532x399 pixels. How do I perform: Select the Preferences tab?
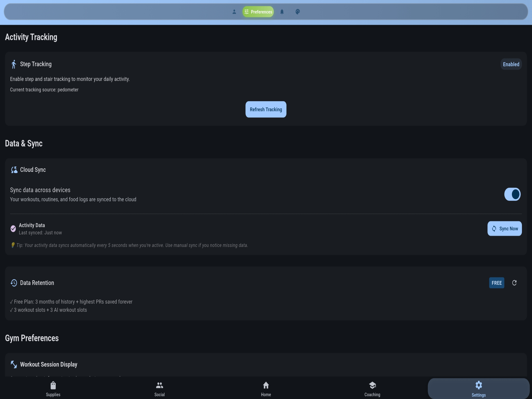point(258,12)
